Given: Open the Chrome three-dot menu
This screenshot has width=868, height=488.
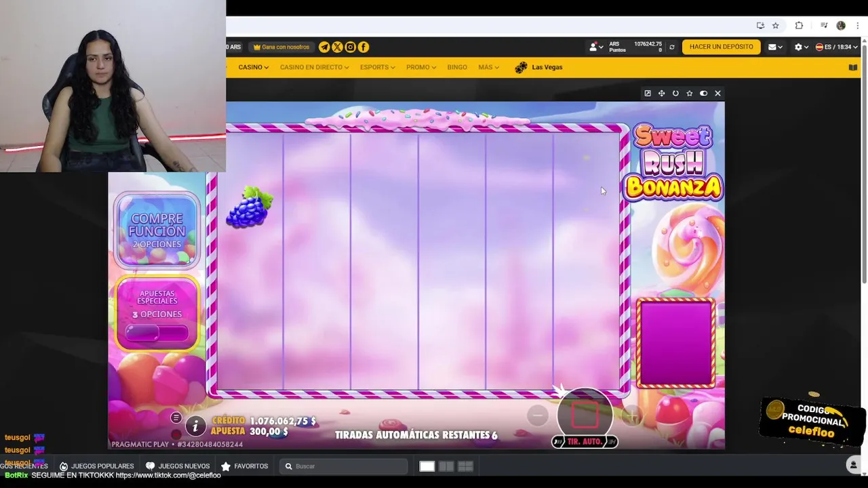Looking at the screenshot, I should pyautogui.click(x=857, y=26).
